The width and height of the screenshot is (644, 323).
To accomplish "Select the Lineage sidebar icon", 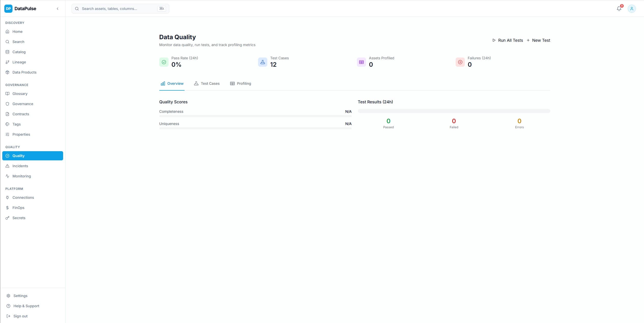I will click(7, 62).
